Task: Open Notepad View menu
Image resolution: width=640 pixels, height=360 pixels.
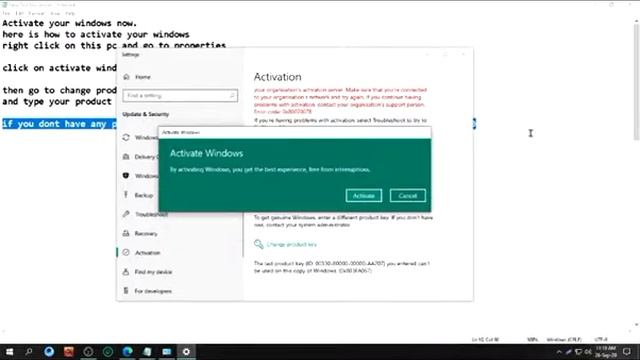Action: [55, 13]
